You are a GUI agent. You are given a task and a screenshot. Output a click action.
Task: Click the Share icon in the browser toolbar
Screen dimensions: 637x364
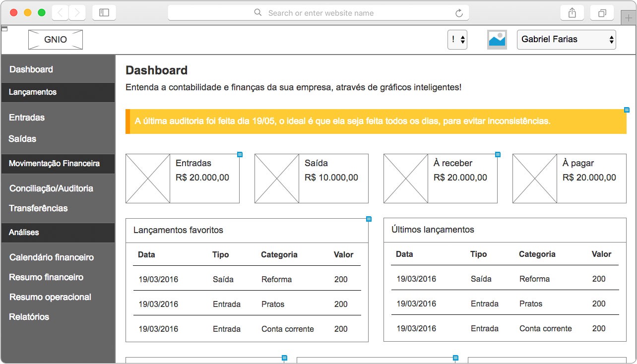(572, 12)
